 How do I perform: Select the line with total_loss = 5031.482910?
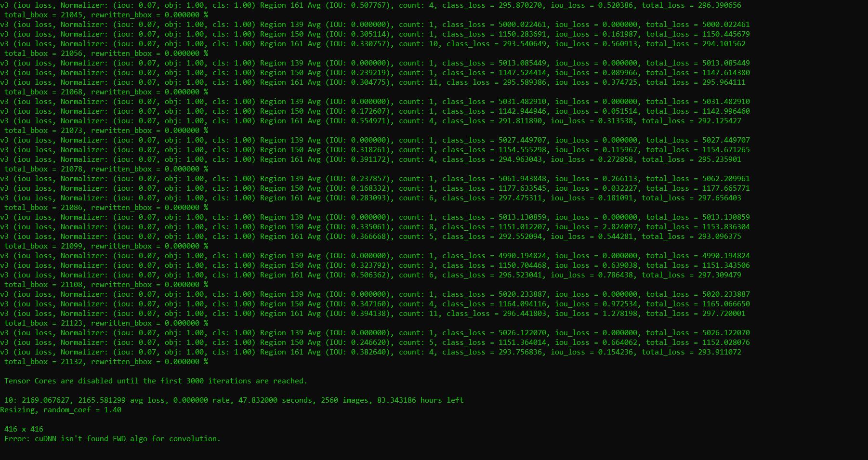coord(375,102)
